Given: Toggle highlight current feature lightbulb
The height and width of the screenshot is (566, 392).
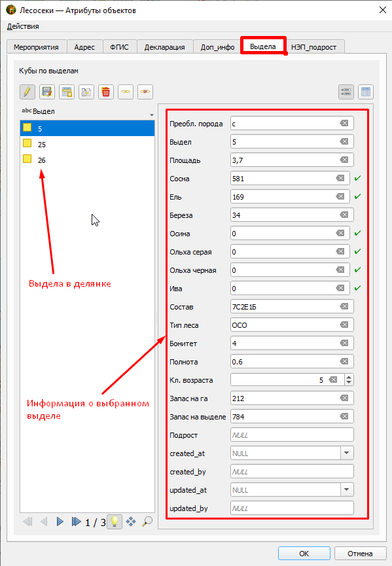Looking at the screenshot, I should [x=115, y=522].
